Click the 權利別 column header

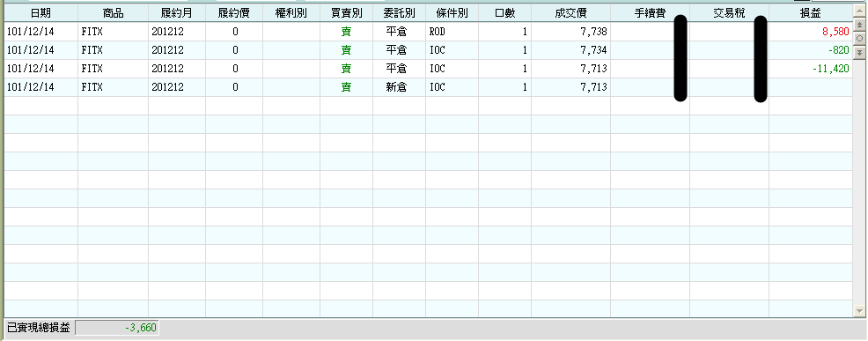(x=291, y=12)
